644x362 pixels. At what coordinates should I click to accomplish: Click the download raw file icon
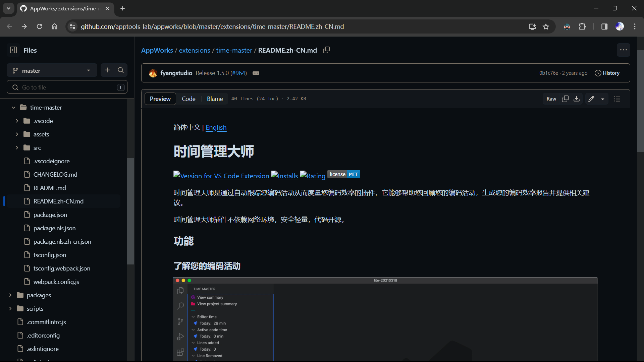pos(576,98)
